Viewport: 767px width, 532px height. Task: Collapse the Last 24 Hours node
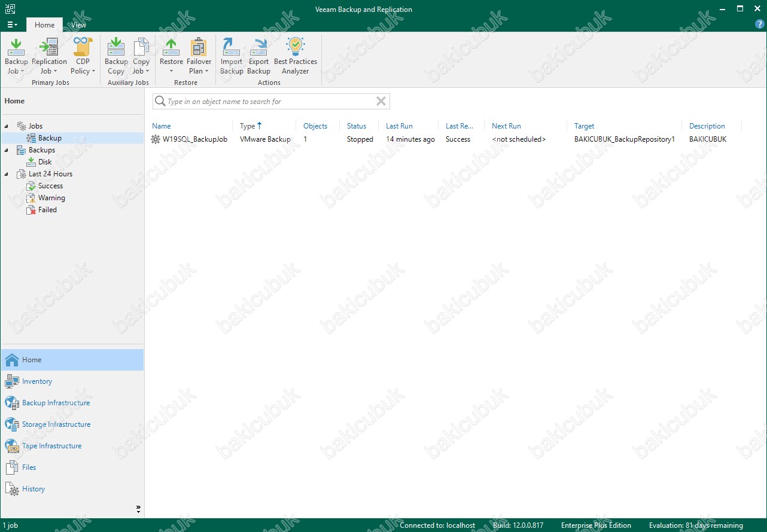coord(7,174)
